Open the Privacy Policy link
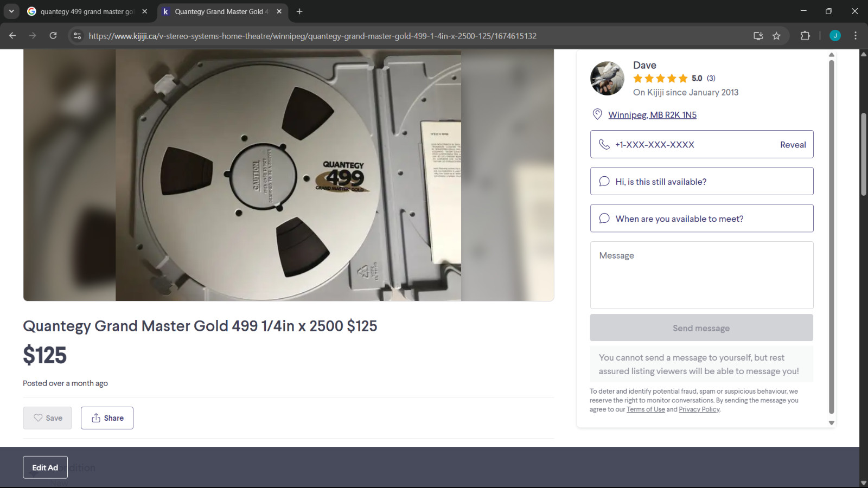Viewport: 868px width, 488px height. tap(699, 409)
